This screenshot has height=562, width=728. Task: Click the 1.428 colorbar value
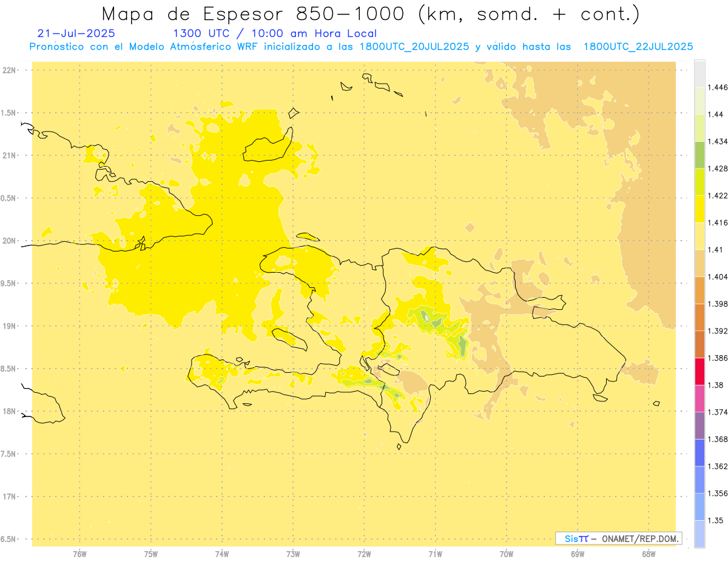[x=716, y=169]
